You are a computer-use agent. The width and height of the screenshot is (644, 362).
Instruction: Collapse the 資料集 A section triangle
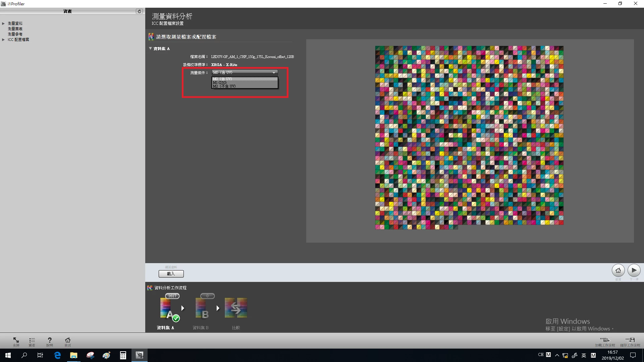150,49
